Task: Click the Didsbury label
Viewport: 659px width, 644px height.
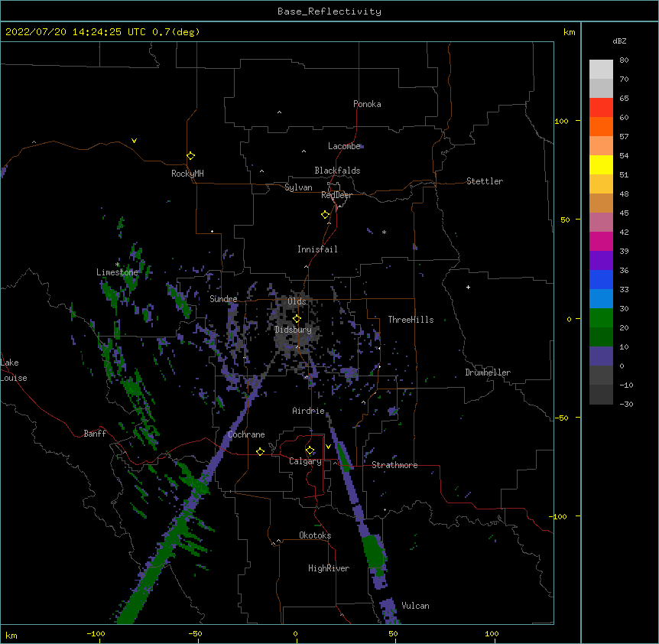Action: [x=293, y=330]
